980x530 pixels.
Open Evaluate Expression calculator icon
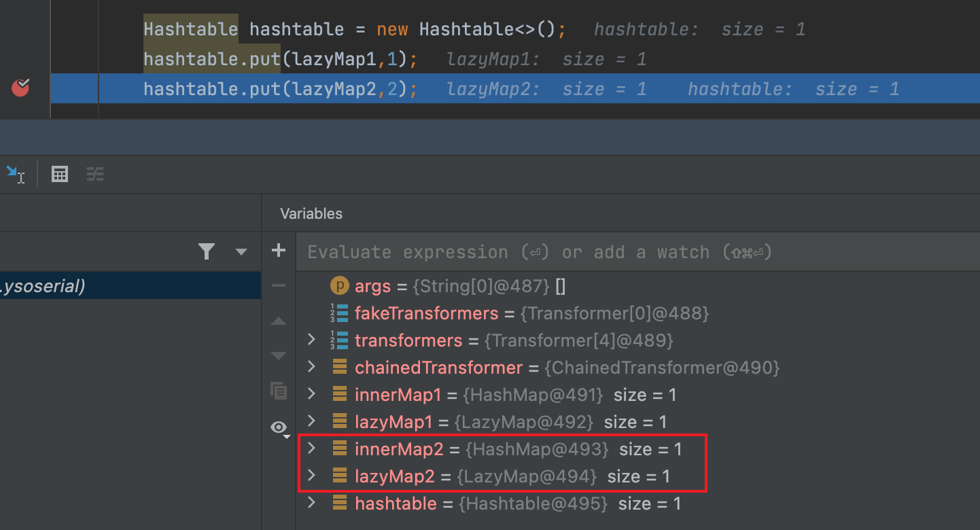tap(60, 175)
